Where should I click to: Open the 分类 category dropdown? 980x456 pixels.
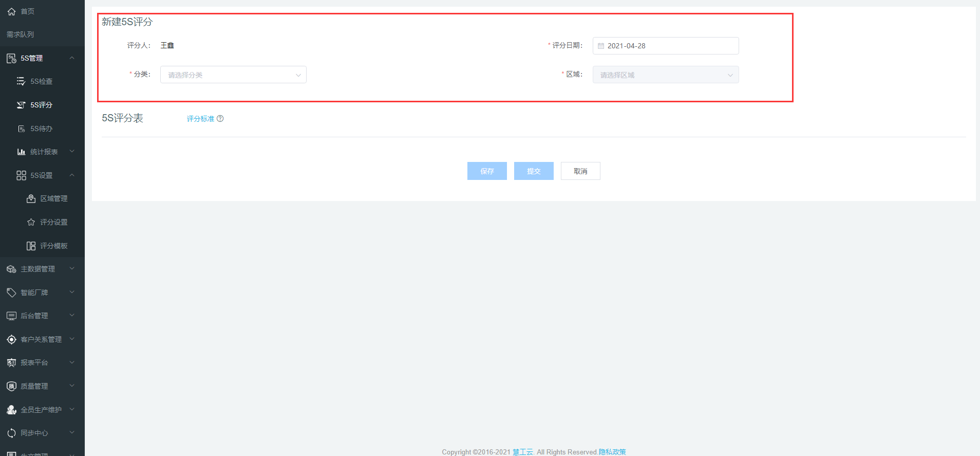coord(233,75)
